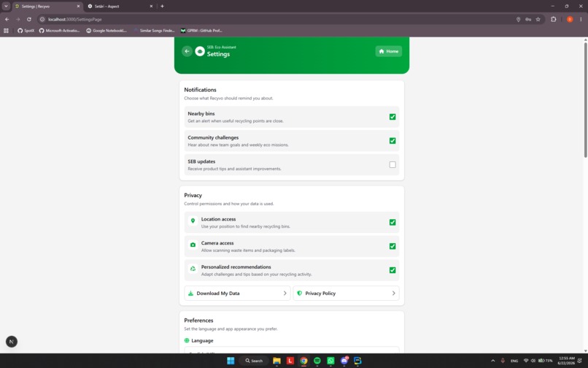Screen dimensions: 588x368
Task: Click chevron on the Privacy Policy row
Action: [393, 294]
